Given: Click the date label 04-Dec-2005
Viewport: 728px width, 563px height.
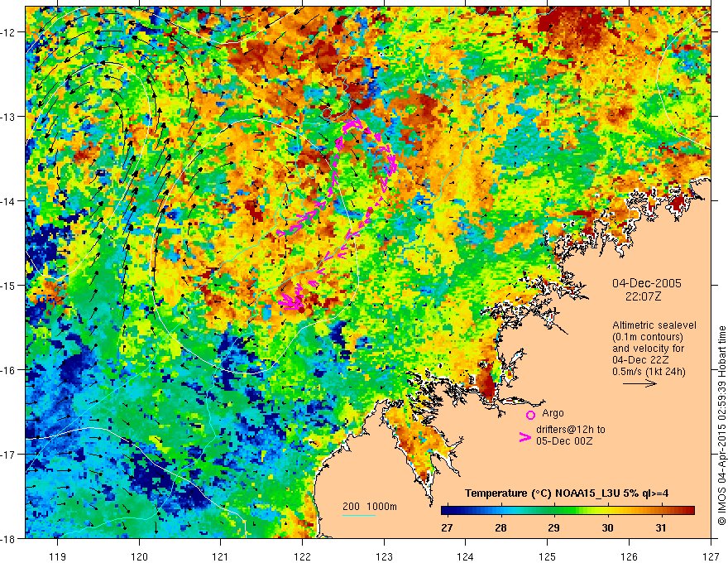Looking at the screenshot, I should tap(647, 283).
